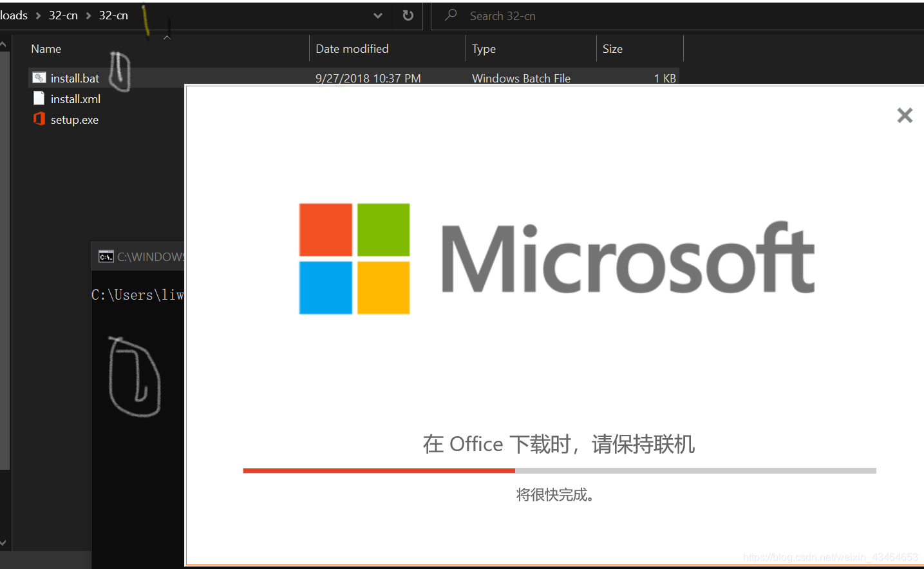Click the search magnifier icon
This screenshot has height=569, width=924.
point(451,15)
